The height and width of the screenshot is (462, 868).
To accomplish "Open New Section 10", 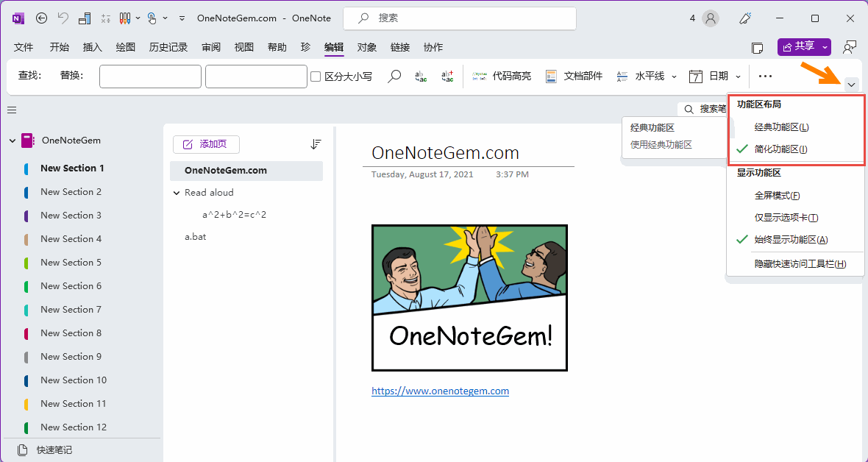I will point(74,380).
